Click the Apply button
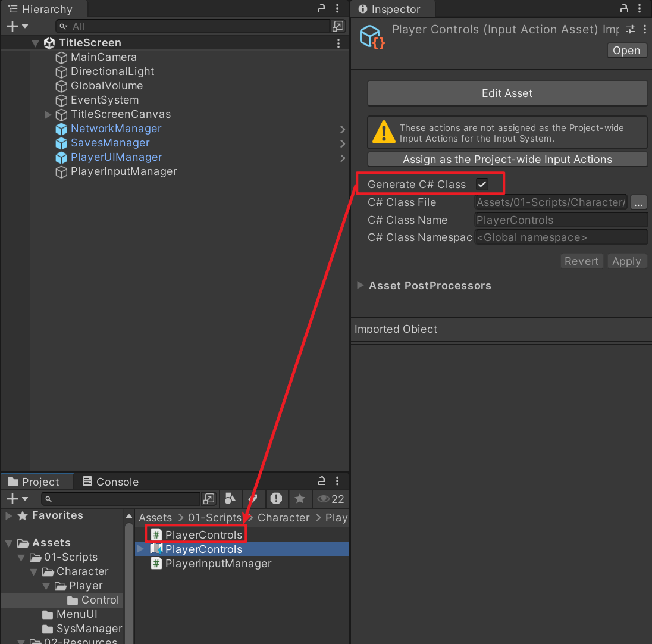 [626, 261]
